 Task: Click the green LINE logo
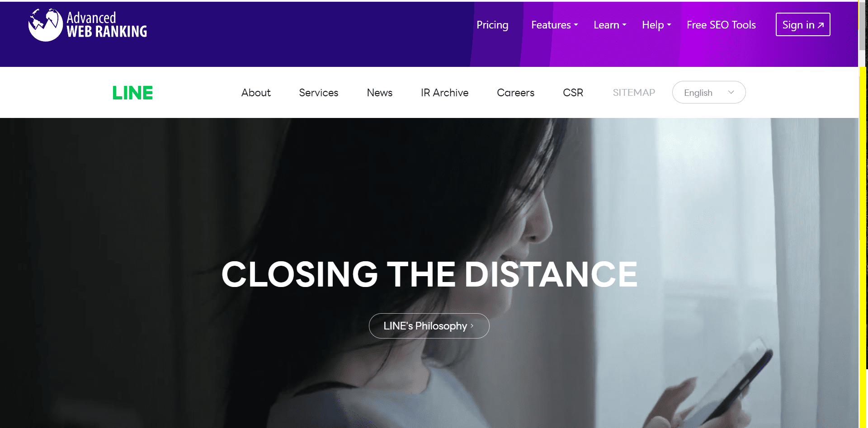pyautogui.click(x=132, y=93)
